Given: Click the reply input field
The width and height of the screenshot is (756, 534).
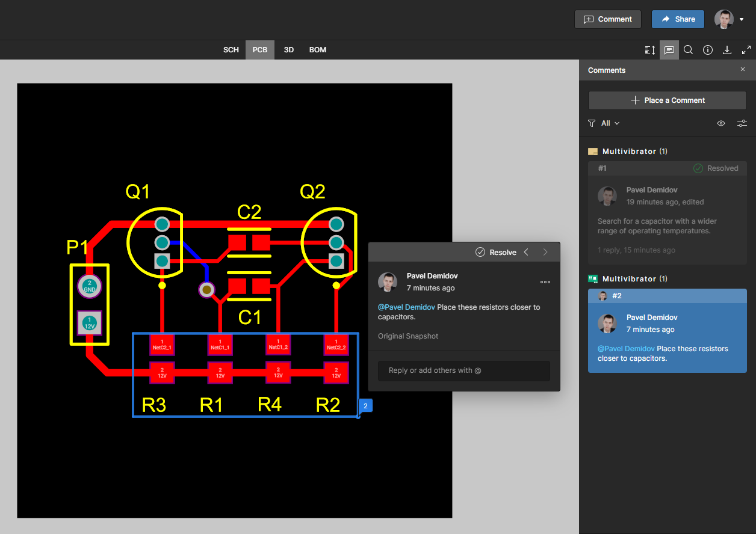Looking at the screenshot, I should tap(463, 370).
